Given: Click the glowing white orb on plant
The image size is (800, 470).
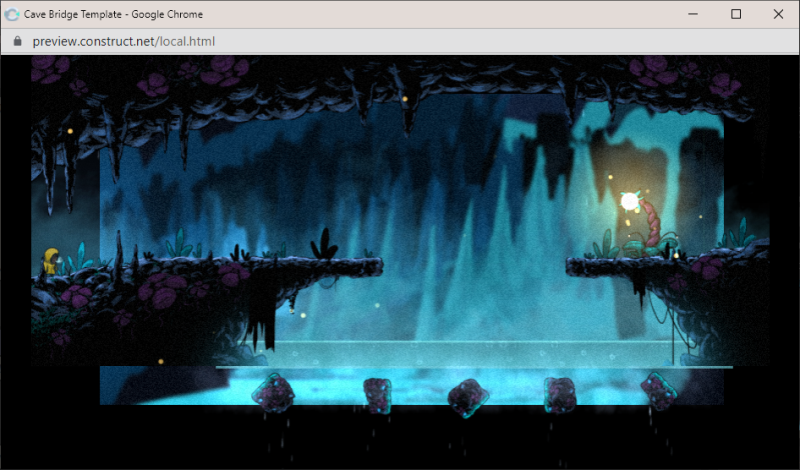Looking at the screenshot, I should (631, 201).
